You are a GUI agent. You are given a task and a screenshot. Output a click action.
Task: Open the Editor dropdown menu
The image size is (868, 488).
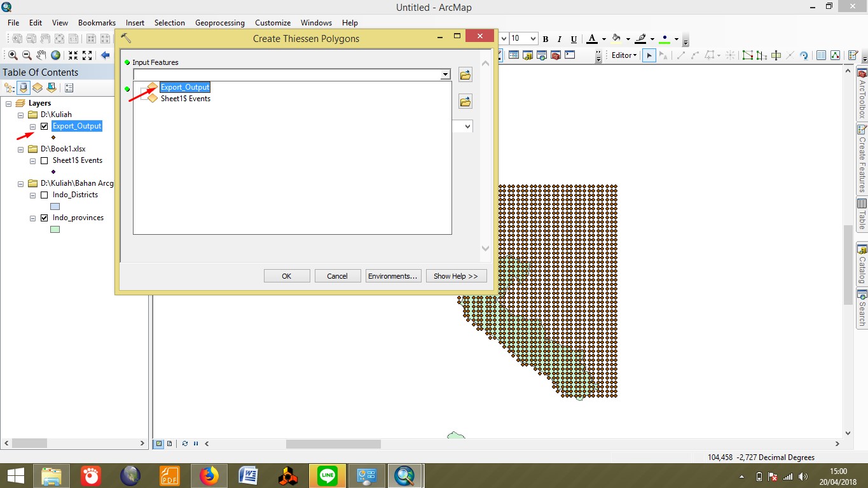624,55
